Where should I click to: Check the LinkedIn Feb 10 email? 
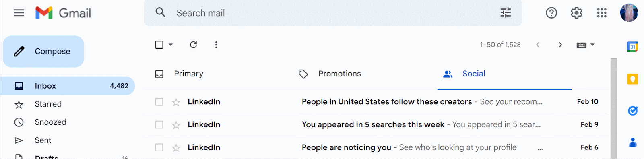coord(159,102)
